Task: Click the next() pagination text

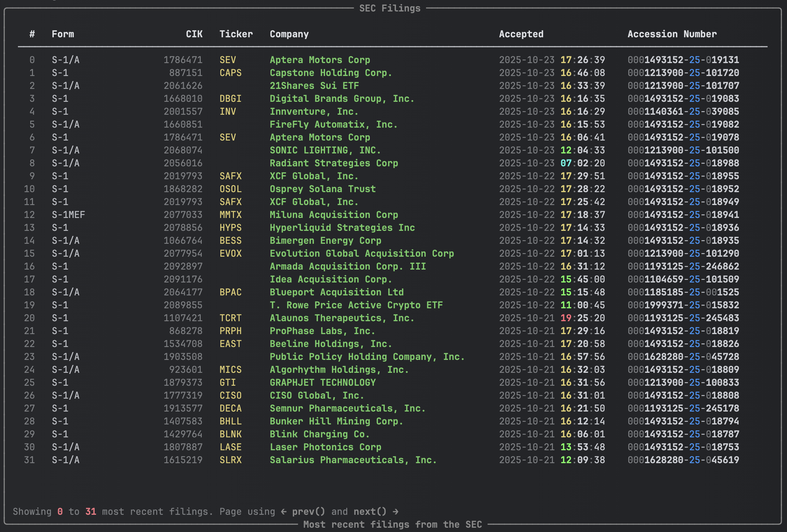Action: pyautogui.click(x=370, y=512)
